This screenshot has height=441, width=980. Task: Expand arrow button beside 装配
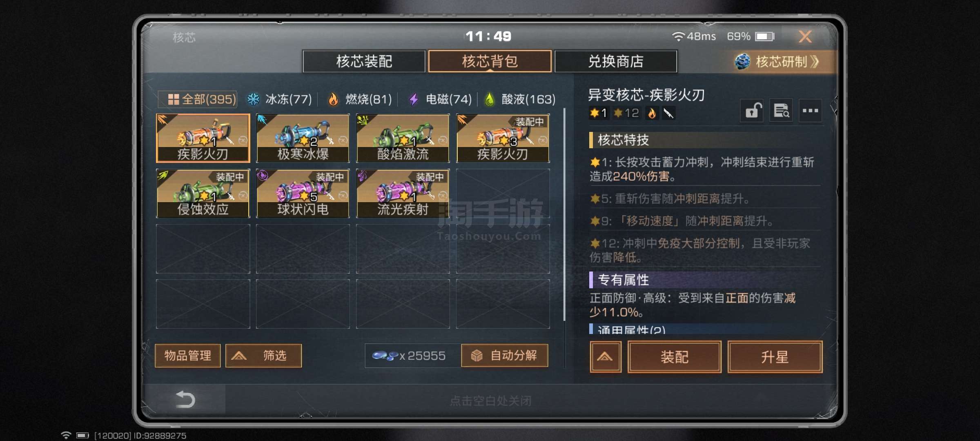click(x=605, y=357)
